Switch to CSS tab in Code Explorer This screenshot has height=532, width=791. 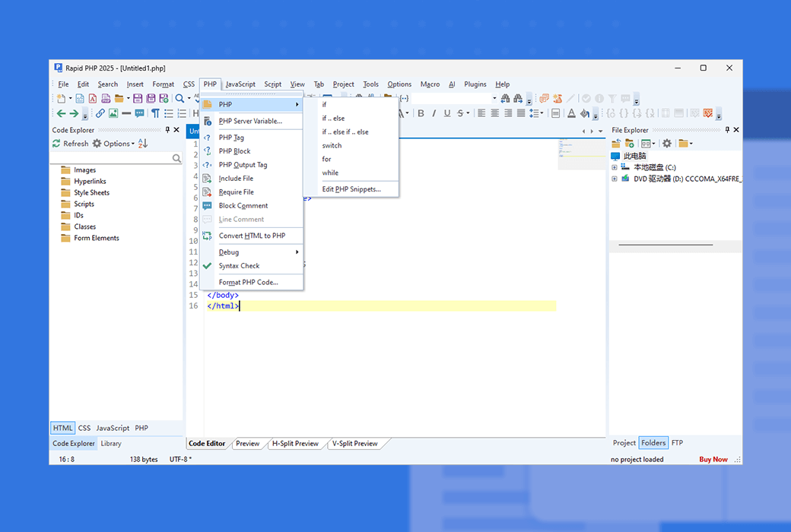tap(84, 428)
